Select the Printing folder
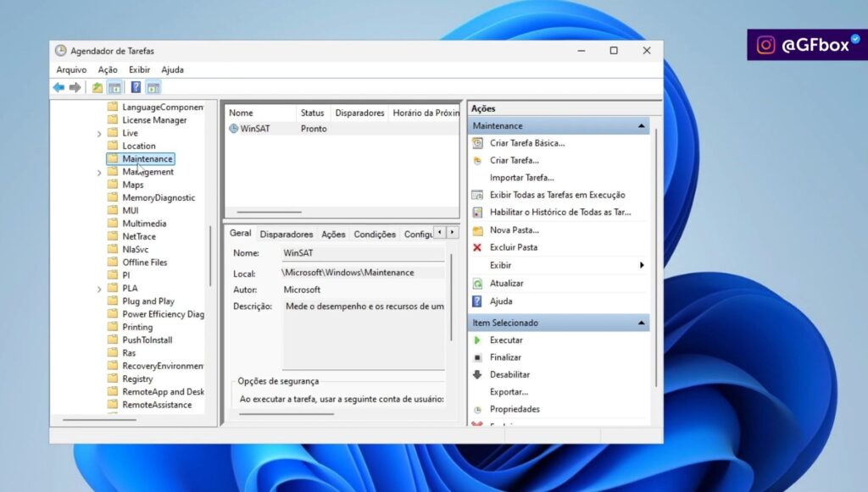The height and width of the screenshot is (492, 868). pyautogui.click(x=137, y=327)
